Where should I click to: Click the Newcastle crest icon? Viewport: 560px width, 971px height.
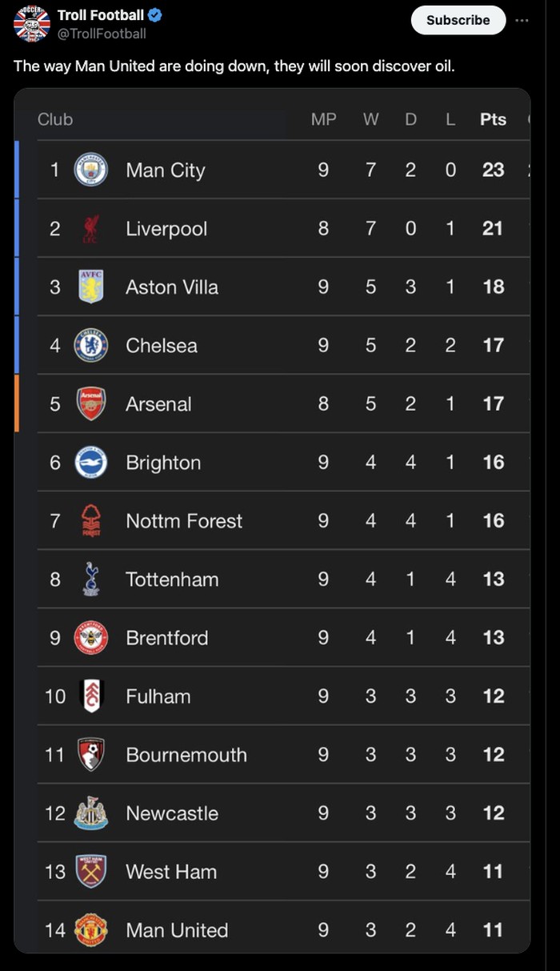[x=91, y=813]
